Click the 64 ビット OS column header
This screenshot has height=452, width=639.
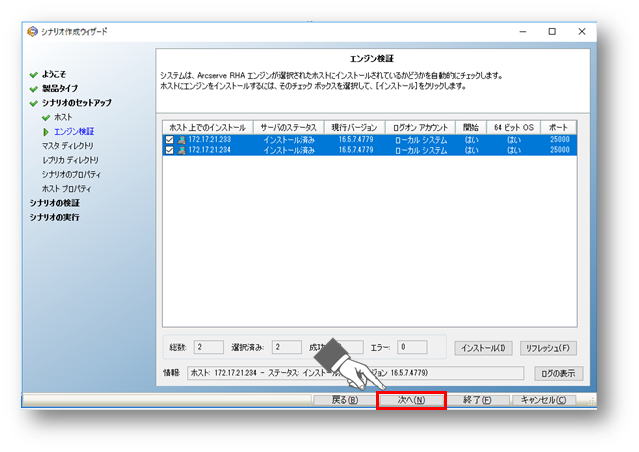point(513,128)
